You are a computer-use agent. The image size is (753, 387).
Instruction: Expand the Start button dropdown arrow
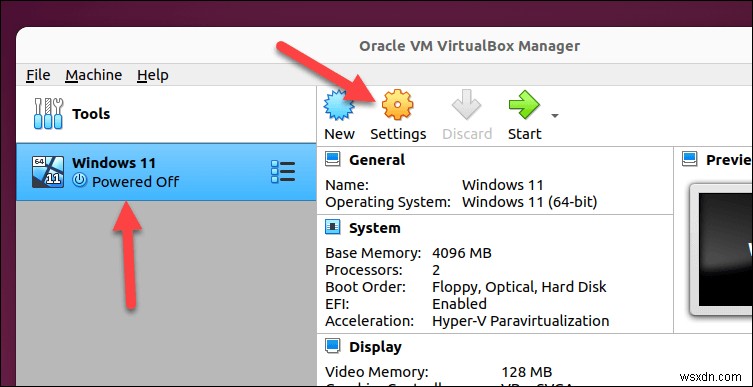pos(555,116)
